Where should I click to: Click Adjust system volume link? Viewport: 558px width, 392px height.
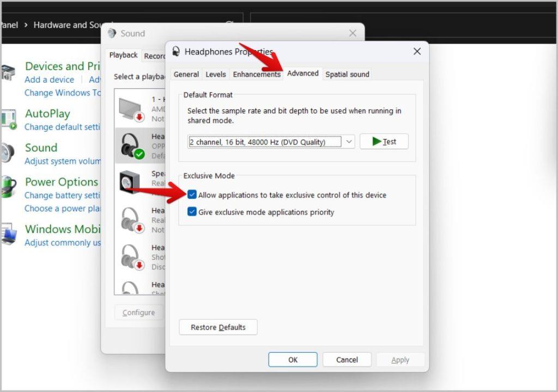click(63, 161)
